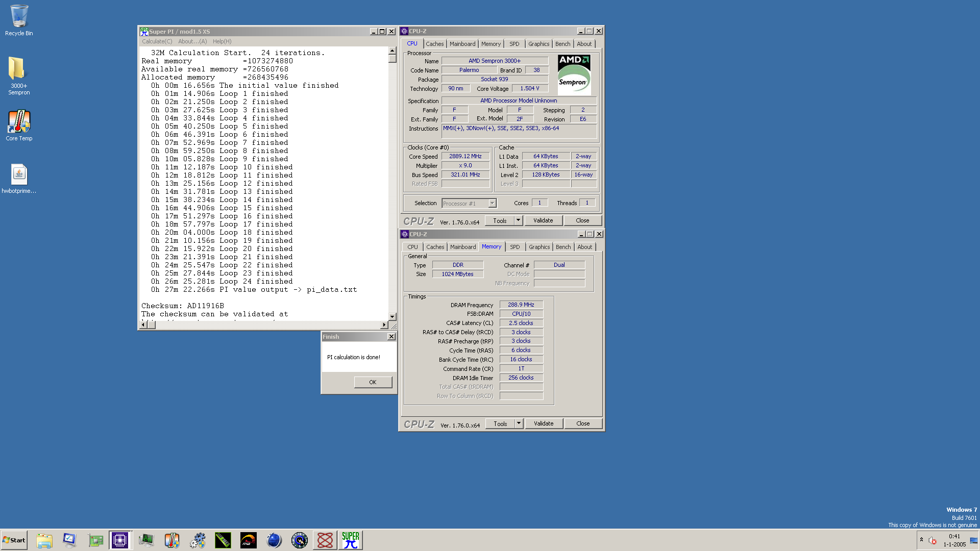Open Help menu in Super PI

(x=222, y=41)
